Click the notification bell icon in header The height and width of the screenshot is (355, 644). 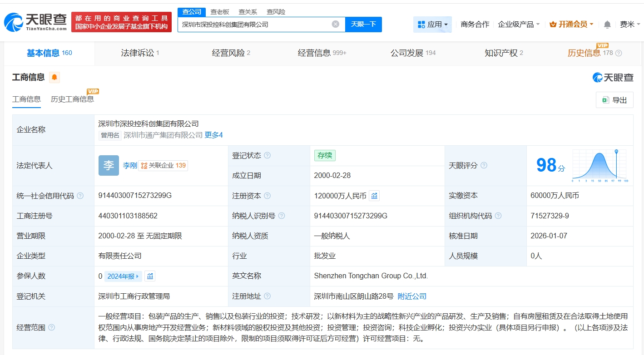pyautogui.click(x=607, y=25)
